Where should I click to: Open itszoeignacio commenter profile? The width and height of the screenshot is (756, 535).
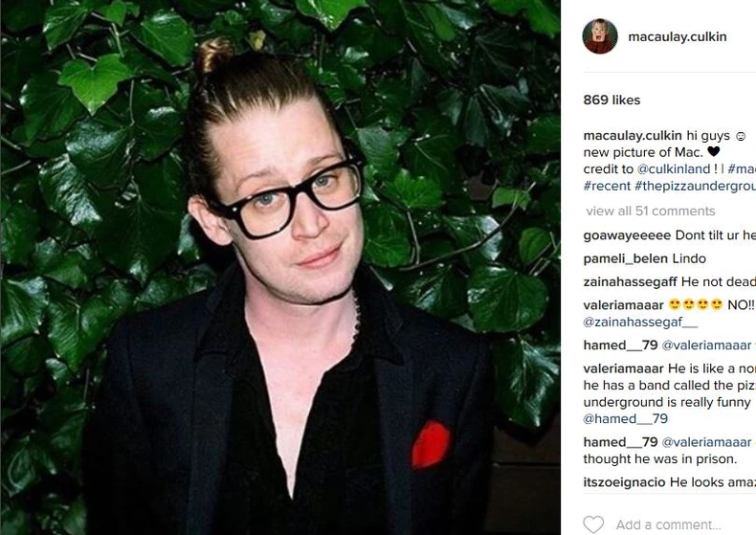click(x=624, y=482)
